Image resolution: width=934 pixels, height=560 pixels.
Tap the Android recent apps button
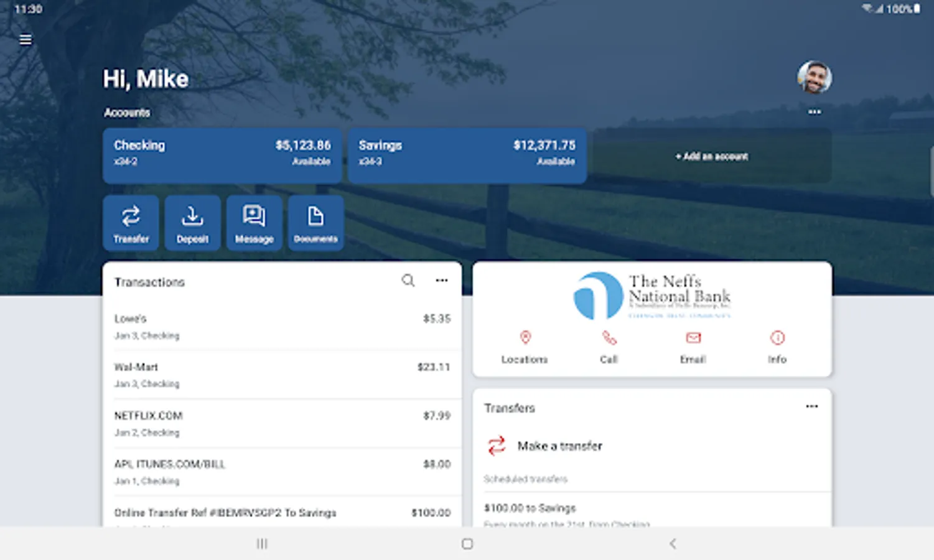tap(262, 544)
